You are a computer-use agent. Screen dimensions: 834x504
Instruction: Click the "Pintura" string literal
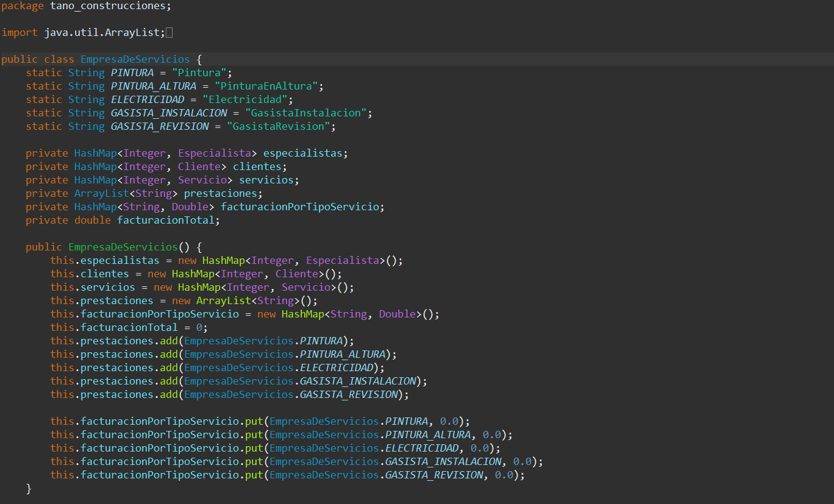pyautogui.click(x=199, y=73)
